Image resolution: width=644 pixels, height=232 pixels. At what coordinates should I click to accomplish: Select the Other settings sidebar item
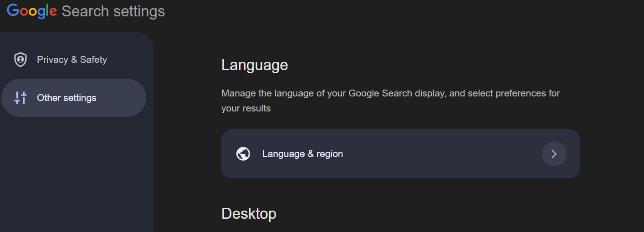[x=74, y=98]
